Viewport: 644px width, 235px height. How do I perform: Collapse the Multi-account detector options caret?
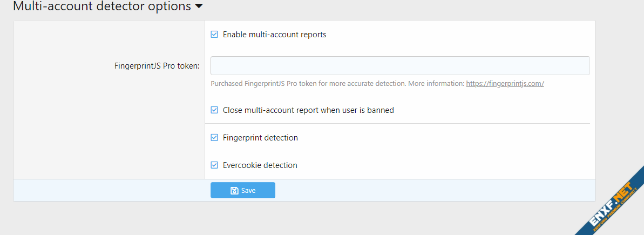click(x=199, y=6)
